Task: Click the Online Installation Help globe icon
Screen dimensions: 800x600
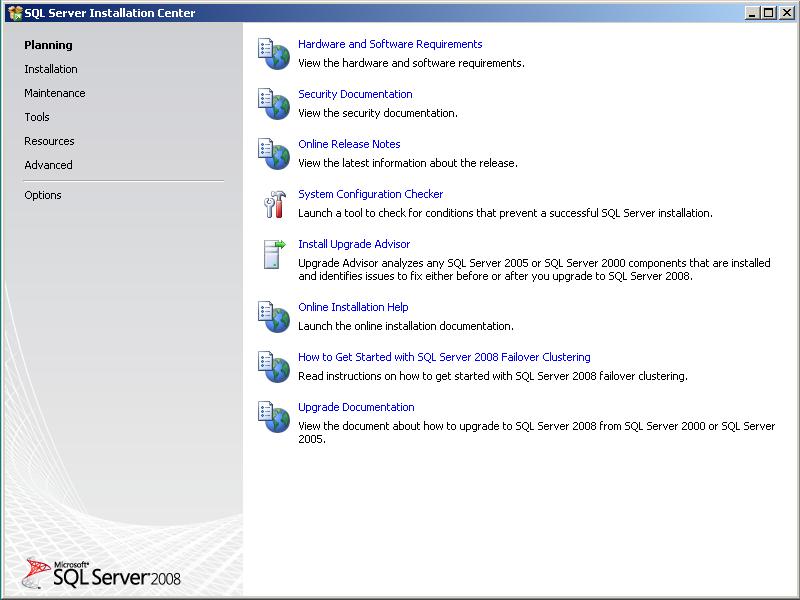Action: click(x=274, y=316)
